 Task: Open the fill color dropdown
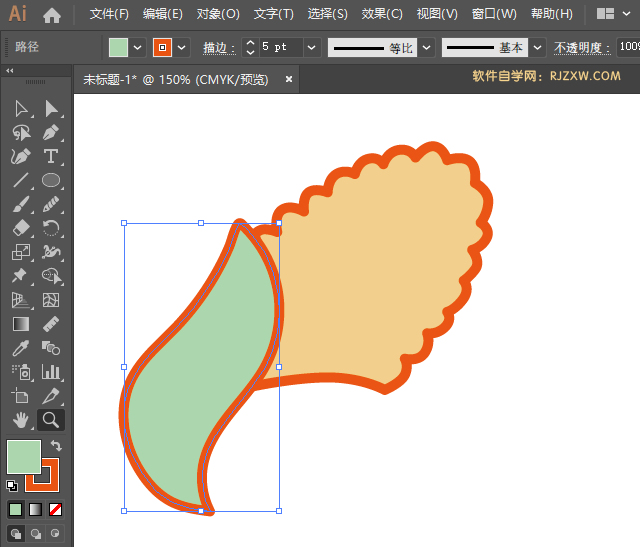[x=139, y=47]
